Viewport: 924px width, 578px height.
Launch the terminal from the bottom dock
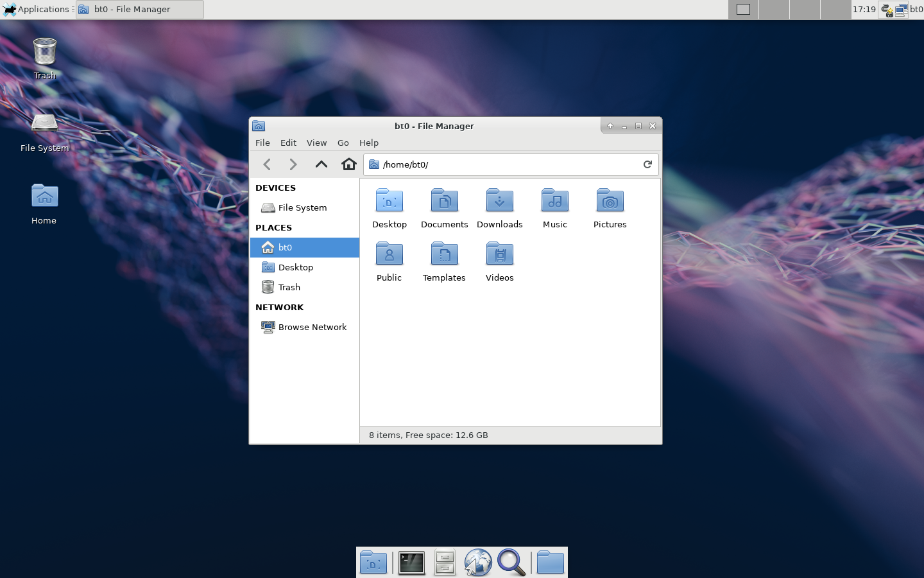pyautogui.click(x=411, y=563)
